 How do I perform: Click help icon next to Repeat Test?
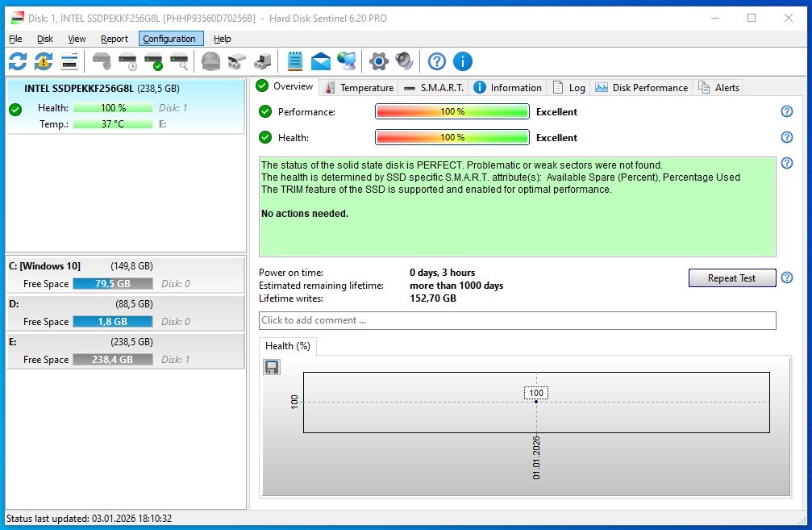(x=787, y=278)
